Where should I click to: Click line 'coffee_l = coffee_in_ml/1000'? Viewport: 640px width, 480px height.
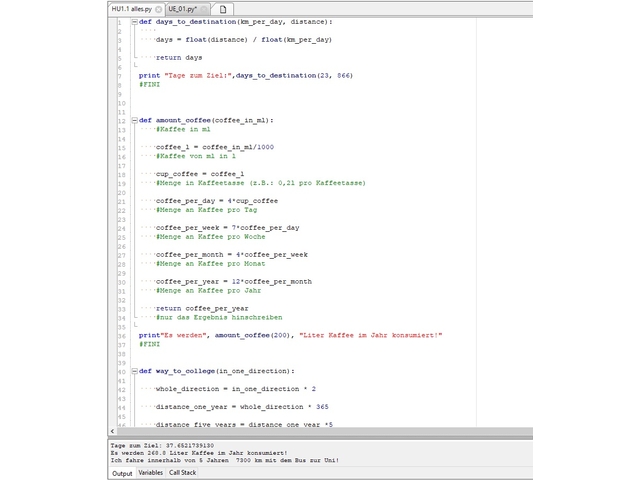tap(215, 147)
